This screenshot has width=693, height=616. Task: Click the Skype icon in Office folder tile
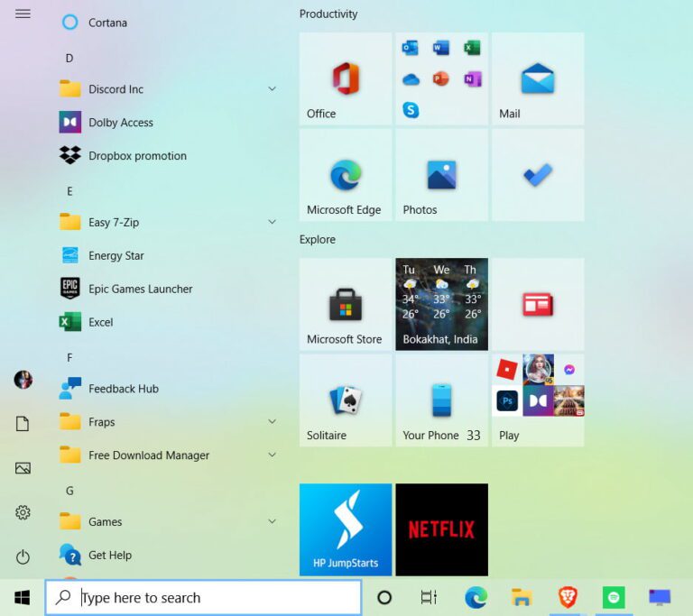(x=411, y=110)
